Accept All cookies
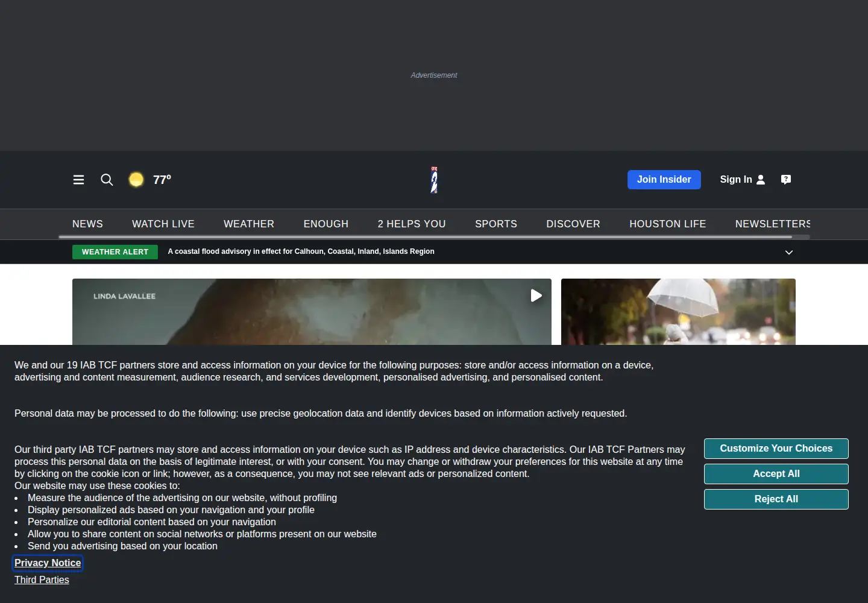868x603 pixels. (776, 474)
